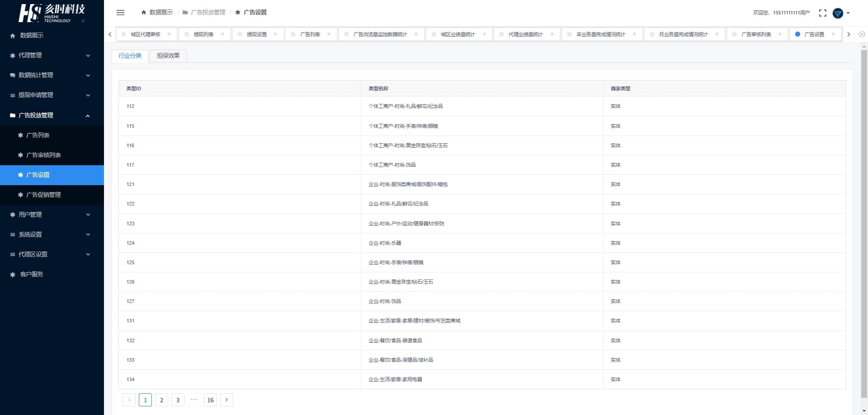Select the 行业分类 sub-tab

coord(130,56)
